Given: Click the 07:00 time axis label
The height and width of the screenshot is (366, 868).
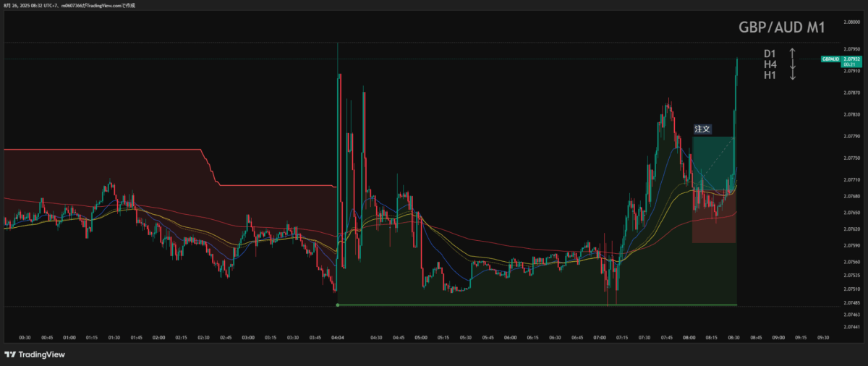Looking at the screenshot, I should (600, 337).
